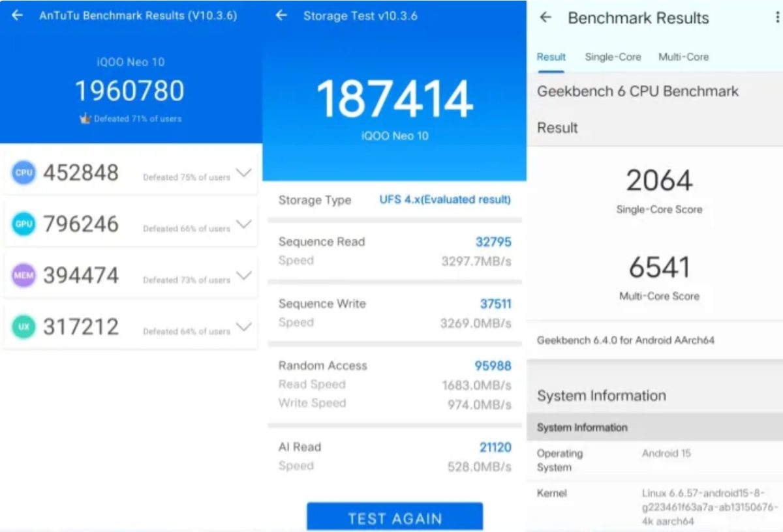Click the Defeated 73% of users label

tap(187, 280)
